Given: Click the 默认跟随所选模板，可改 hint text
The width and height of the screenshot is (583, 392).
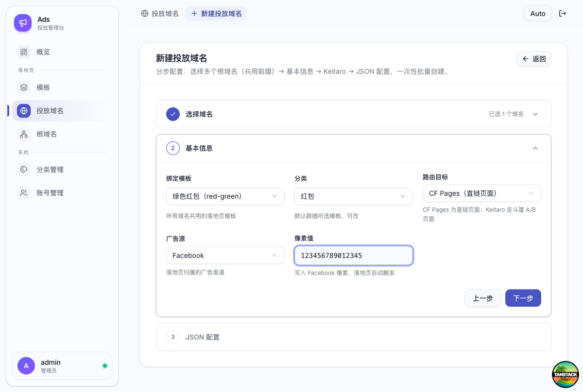Looking at the screenshot, I should click(326, 216).
